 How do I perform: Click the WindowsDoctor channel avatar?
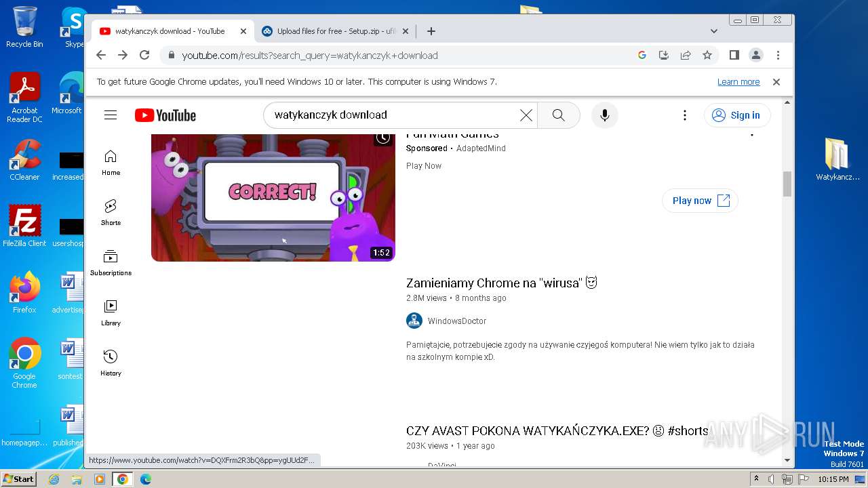[x=414, y=321]
